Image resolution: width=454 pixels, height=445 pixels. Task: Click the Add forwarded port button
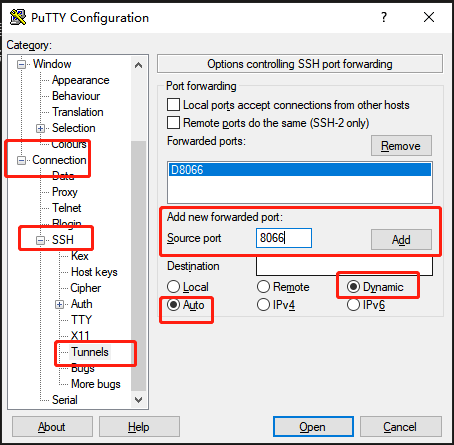pyautogui.click(x=401, y=239)
